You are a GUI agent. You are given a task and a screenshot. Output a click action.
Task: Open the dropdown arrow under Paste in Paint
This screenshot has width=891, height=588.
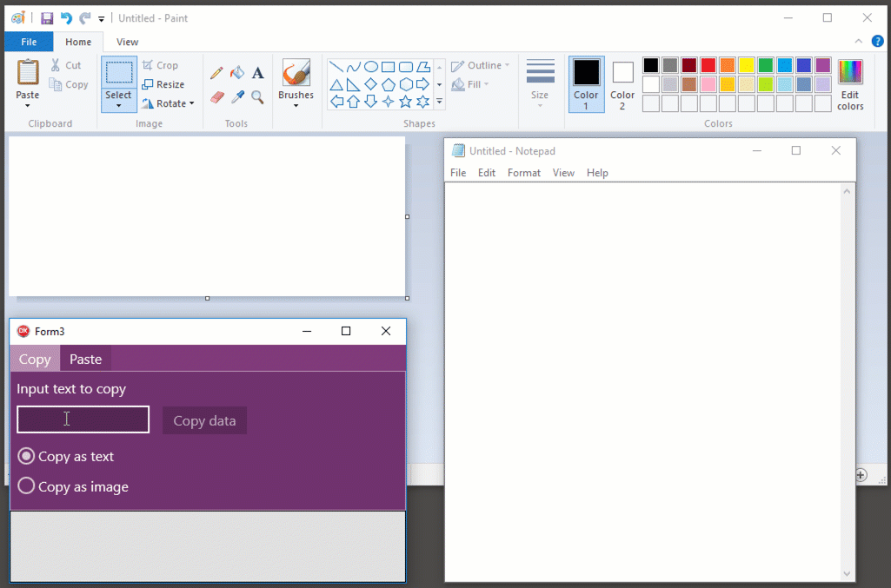27,106
